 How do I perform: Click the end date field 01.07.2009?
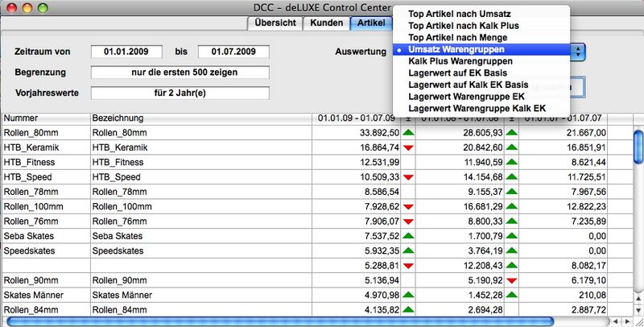[x=233, y=52]
